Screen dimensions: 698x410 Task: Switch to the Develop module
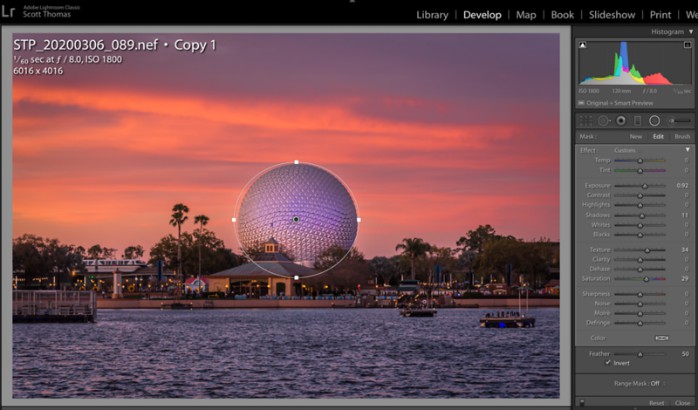pyautogui.click(x=482, y=15)
